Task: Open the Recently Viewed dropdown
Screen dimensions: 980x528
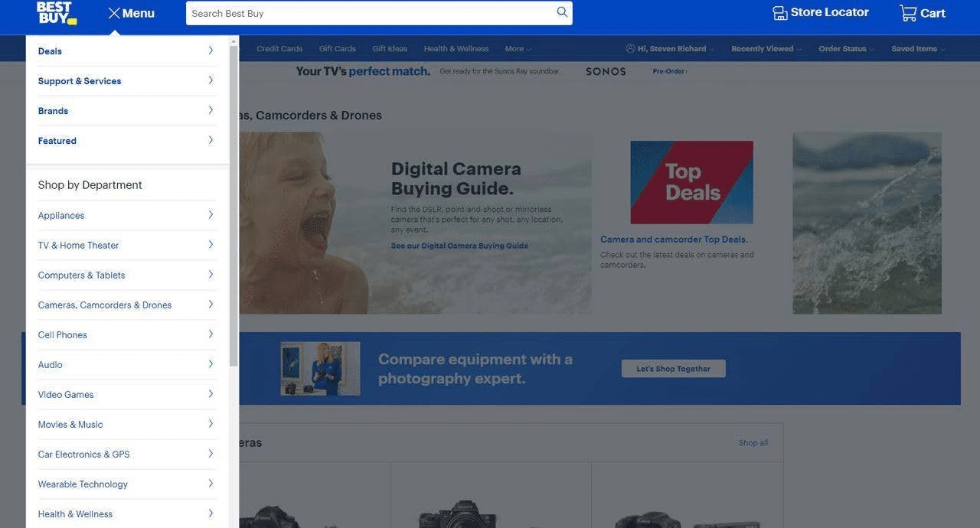Action: (766, 49)
